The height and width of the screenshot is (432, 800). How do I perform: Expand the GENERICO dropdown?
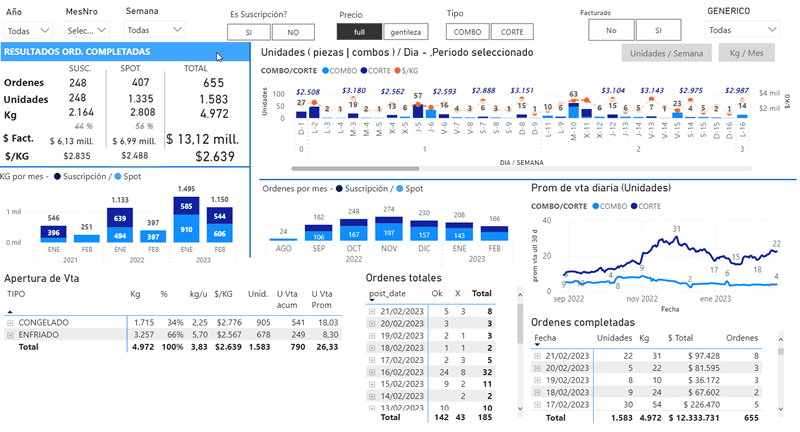point(741,30)
